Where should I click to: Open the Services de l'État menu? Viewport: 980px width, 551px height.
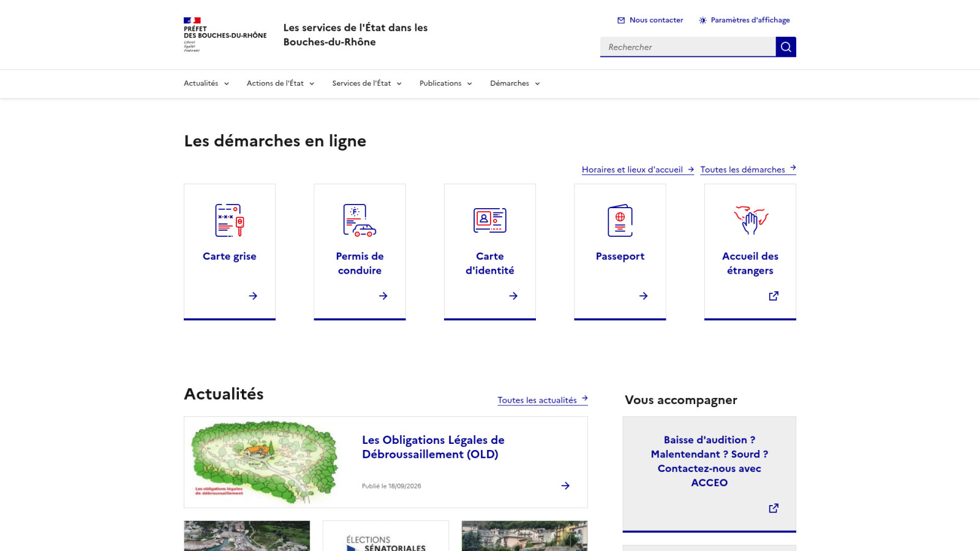(367, 83)
